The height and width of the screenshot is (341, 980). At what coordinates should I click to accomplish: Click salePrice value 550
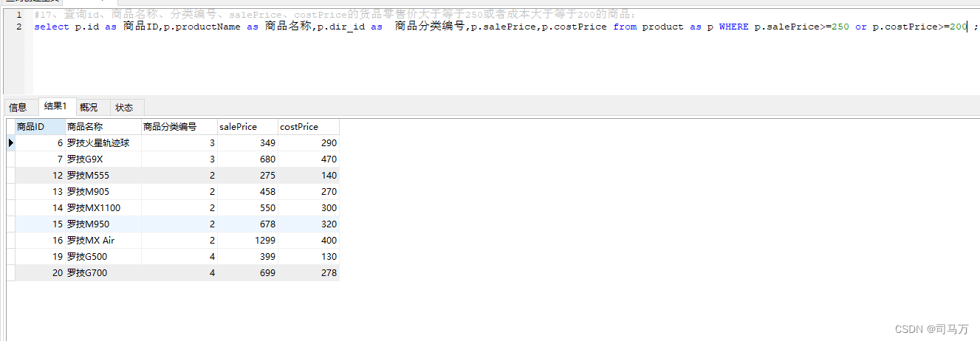248,208
